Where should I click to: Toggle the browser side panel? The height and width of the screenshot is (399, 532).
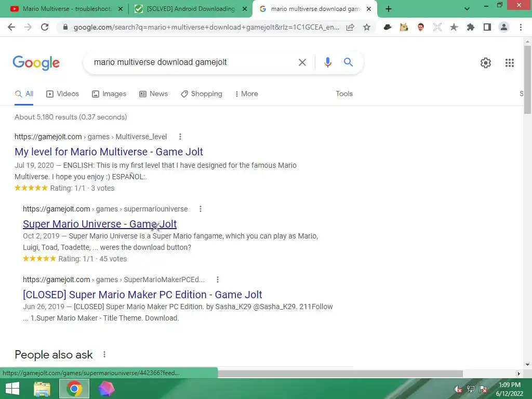point(487,27)
